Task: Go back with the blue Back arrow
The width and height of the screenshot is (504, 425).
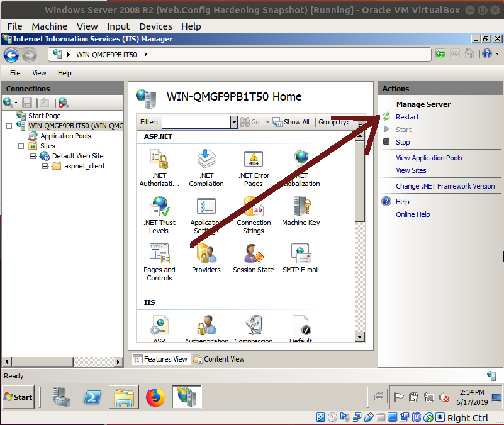Action: point(11,55)
